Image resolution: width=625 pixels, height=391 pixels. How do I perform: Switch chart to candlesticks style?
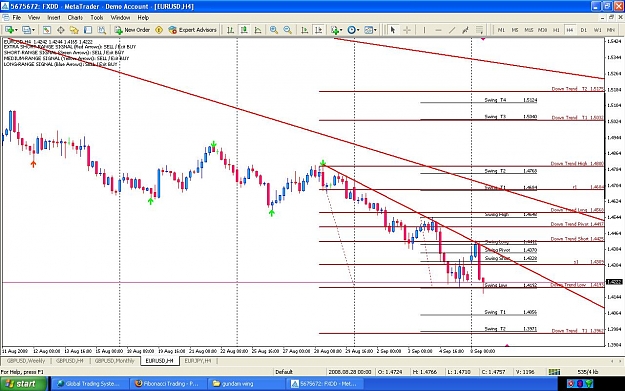(x=244, y=30)
